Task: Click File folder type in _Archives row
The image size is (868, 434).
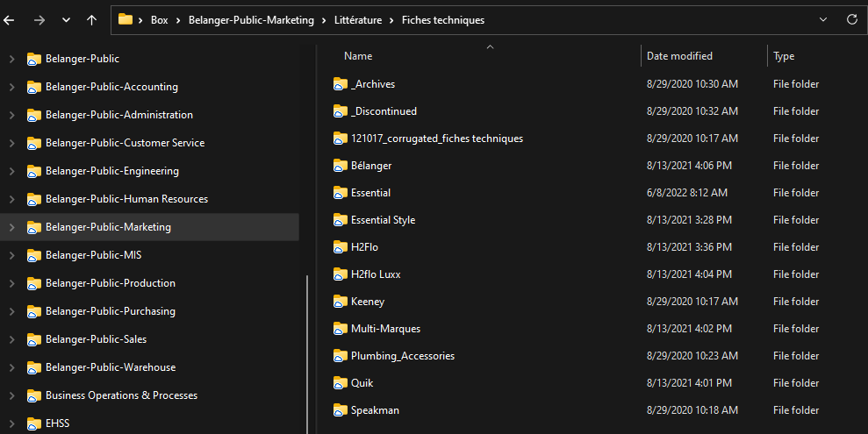Action: [x=796, y=84]
